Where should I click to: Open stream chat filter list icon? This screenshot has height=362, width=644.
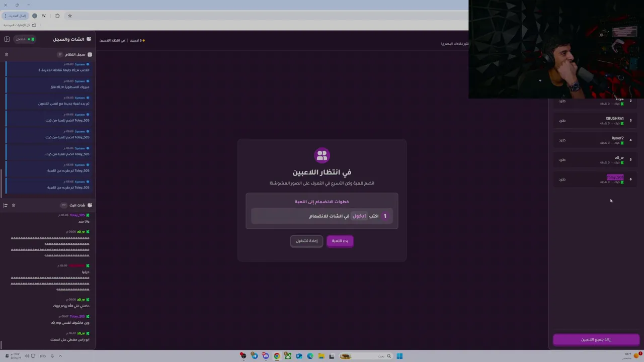6,205
